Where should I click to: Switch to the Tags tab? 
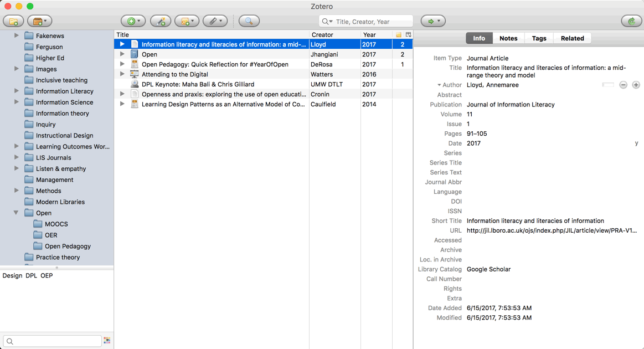539,38
